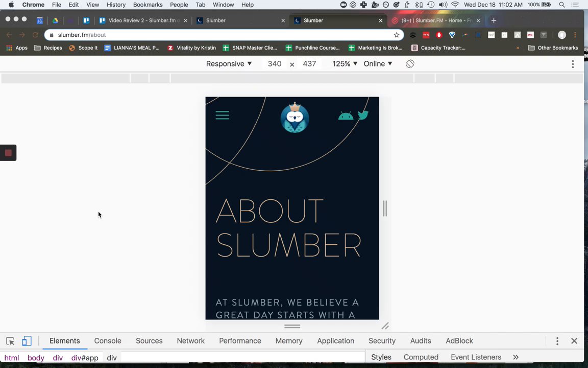This screenshot has width=588, height=368.
Task: Open the Apple menu
Action: (11, 5)
